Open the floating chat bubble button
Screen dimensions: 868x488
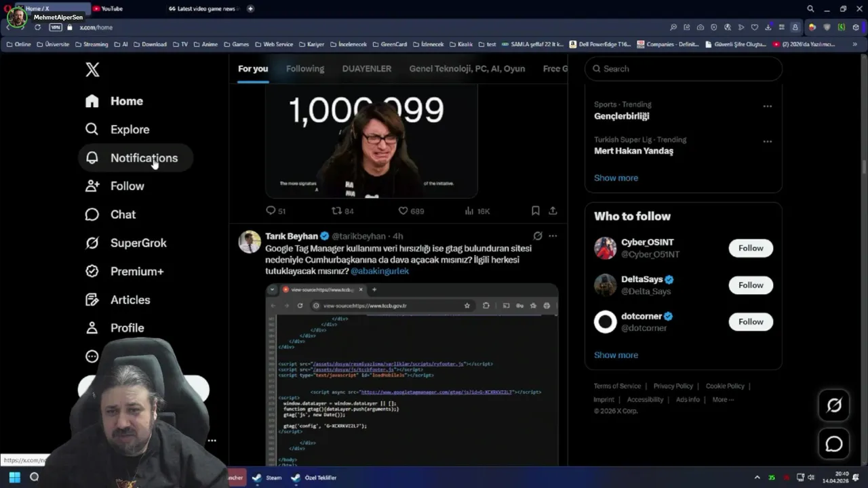point(834,444)
